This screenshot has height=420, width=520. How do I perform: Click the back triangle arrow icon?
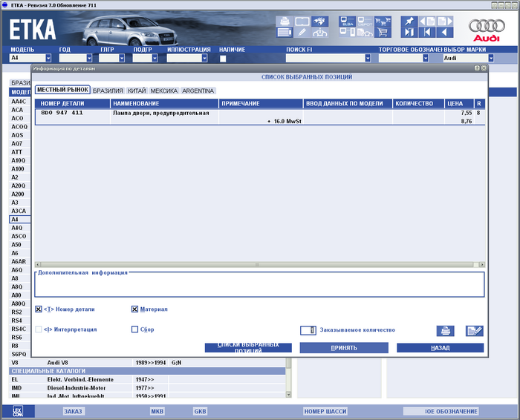coord(445,33)
